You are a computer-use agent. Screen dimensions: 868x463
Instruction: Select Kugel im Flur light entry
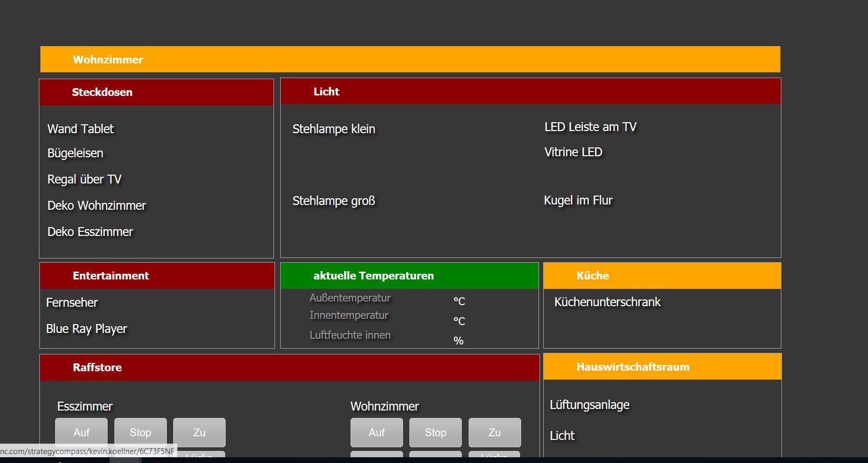(x=578, y=200)
